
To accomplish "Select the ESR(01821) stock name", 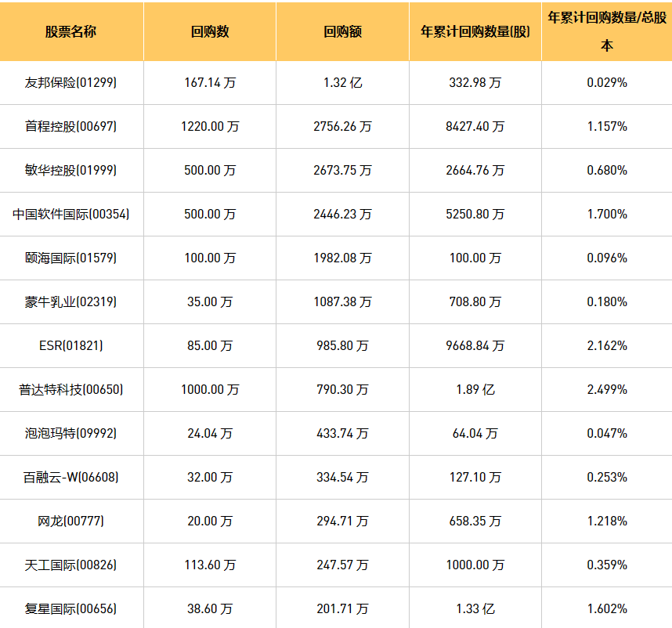I will tap(71, 345).
